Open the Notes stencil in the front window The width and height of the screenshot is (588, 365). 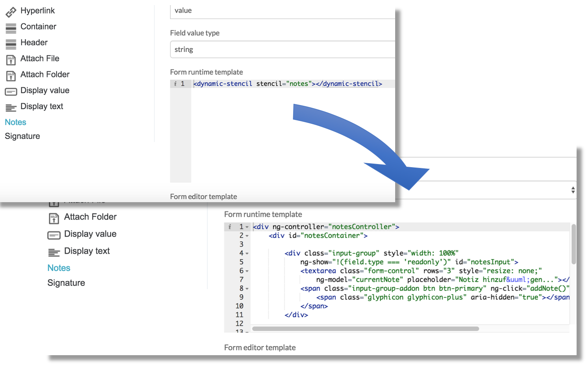[15, 122]
